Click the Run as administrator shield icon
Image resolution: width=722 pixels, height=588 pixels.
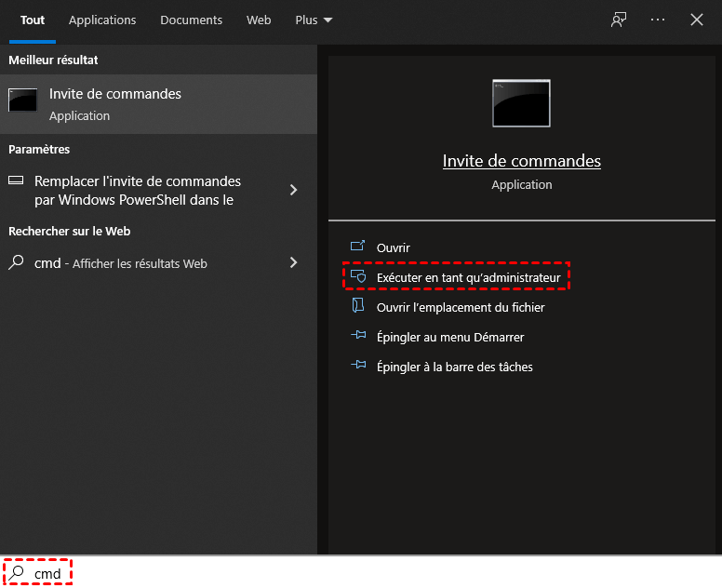click(x=358, y=278)
